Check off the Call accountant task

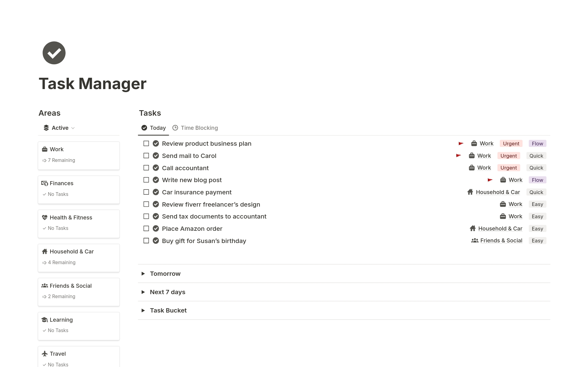pos(146,168)
